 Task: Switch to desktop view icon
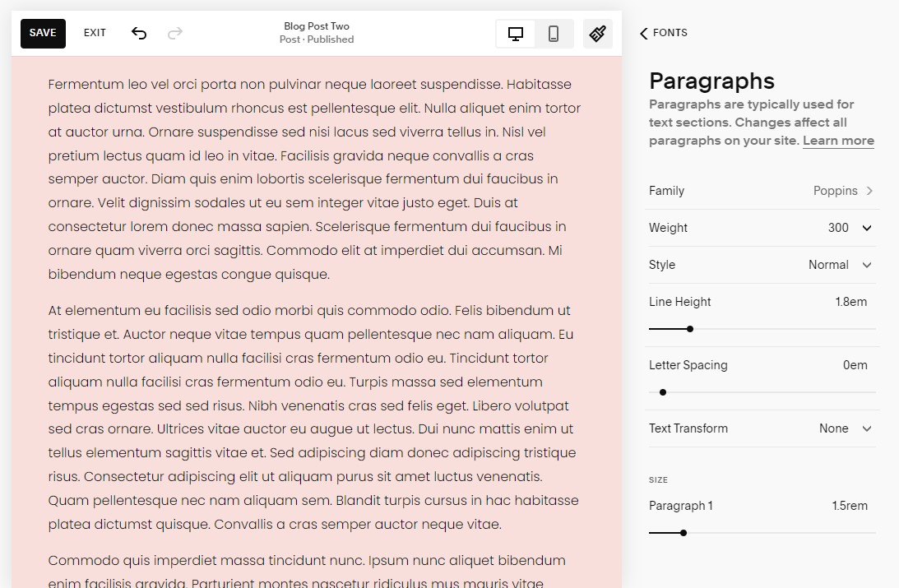pyautogui.click(x=516, y=34)
